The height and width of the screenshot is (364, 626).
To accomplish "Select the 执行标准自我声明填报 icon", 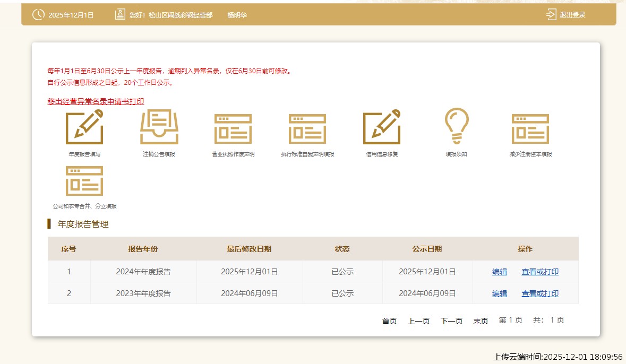I will coord(307,128).
